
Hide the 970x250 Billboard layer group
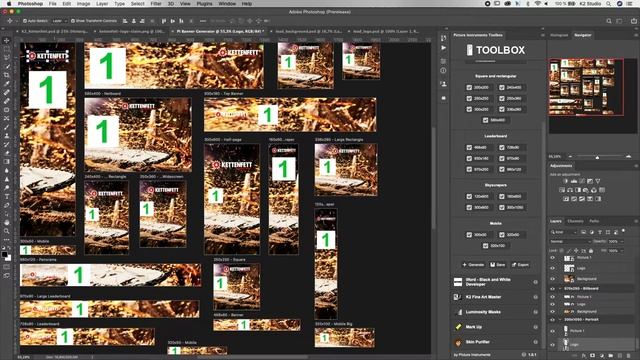click(553, 289)
